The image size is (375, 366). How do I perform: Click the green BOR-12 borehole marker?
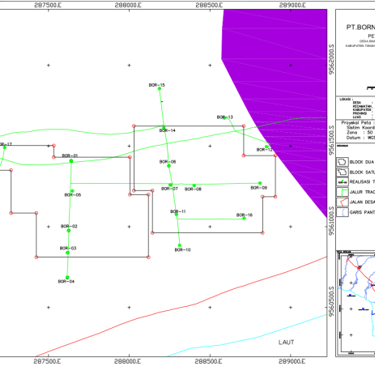pos(267,147)
